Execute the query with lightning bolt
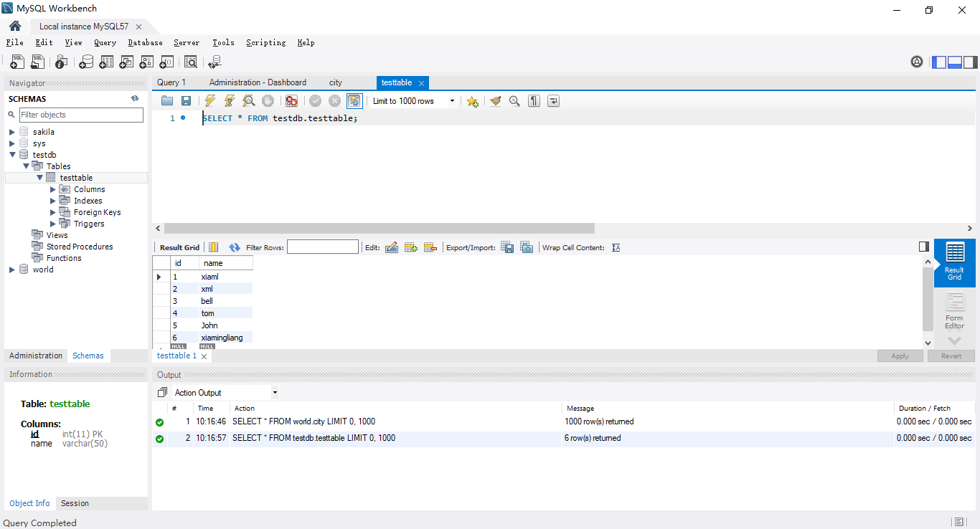Screen dimensions: 980x529 click(209, 101)
